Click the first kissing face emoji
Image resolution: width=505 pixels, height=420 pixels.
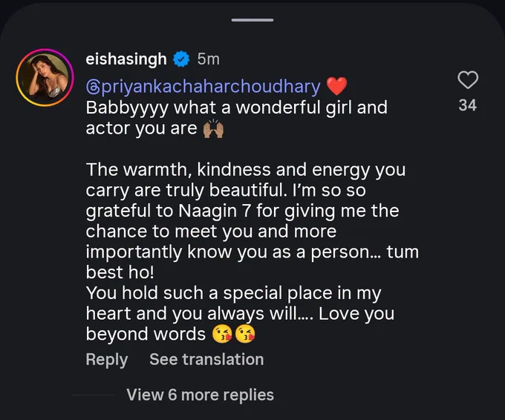(222, 335)
